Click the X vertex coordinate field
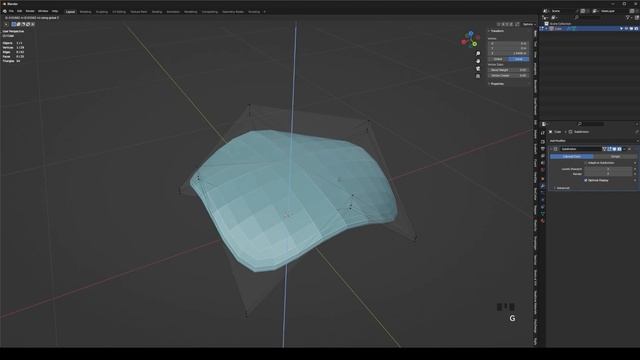This screenshot has height=360, width=640. point(508,43)
